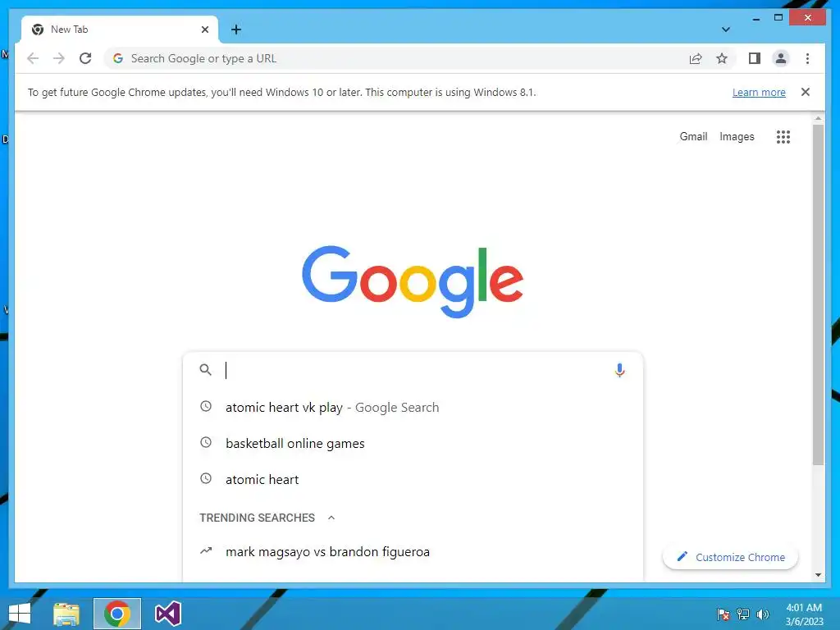Open Google apps grid icon
Image resolution: width=840 pixels, height=630 pixels.
(783, 137)
